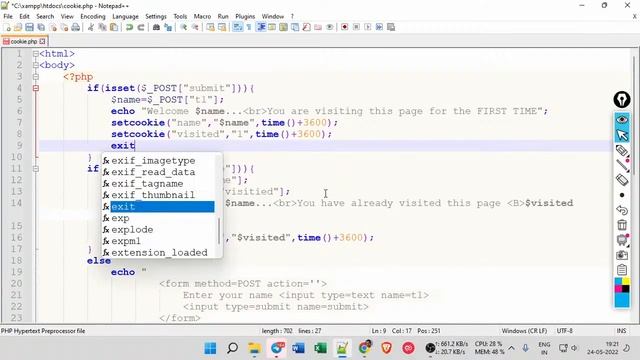The image size is (640, 360).
Task: Collapse the php block fold on line 3
Action: point(36,77)
